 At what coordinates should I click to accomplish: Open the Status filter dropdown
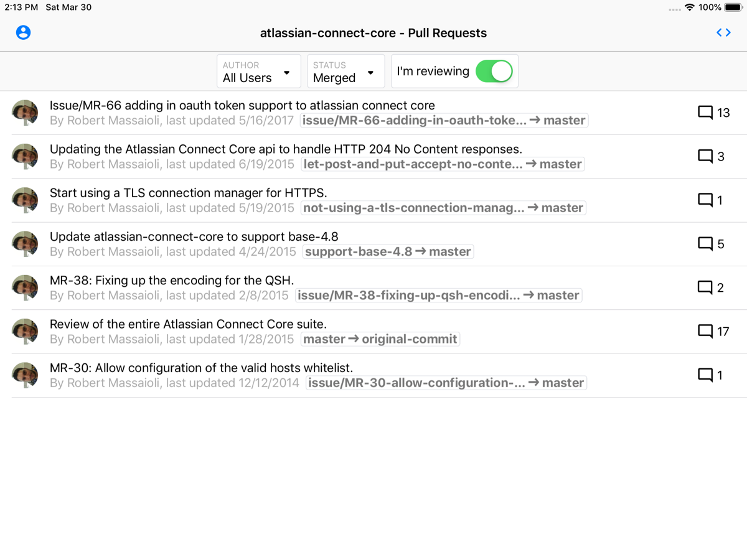(x=345, y=71)
